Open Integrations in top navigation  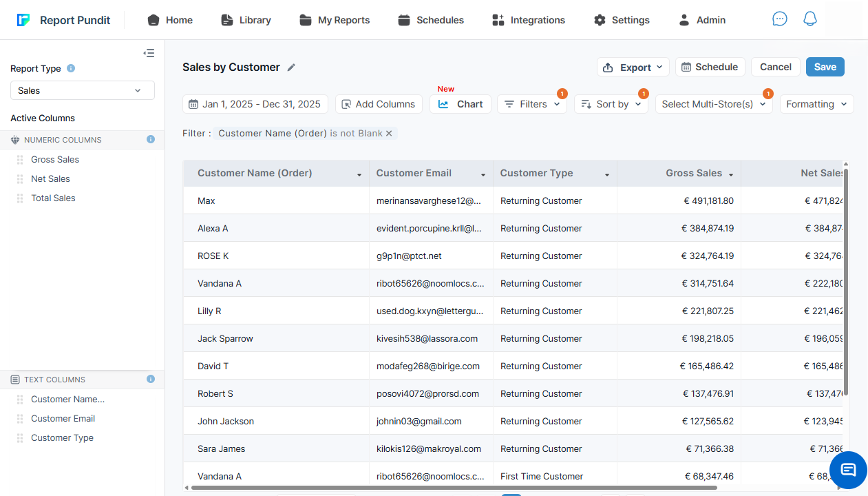click(x=529, y=20)
